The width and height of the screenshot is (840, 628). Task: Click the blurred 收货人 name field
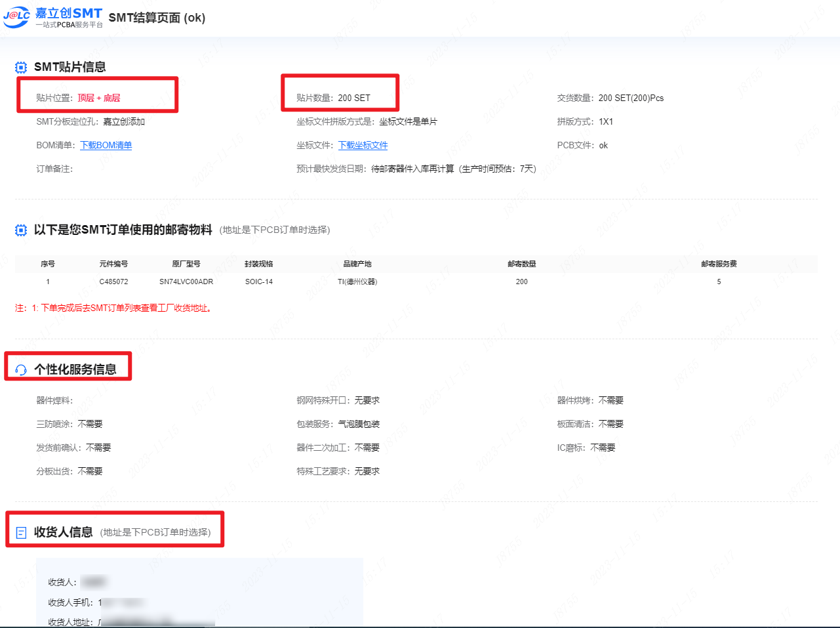click(94, 582)
